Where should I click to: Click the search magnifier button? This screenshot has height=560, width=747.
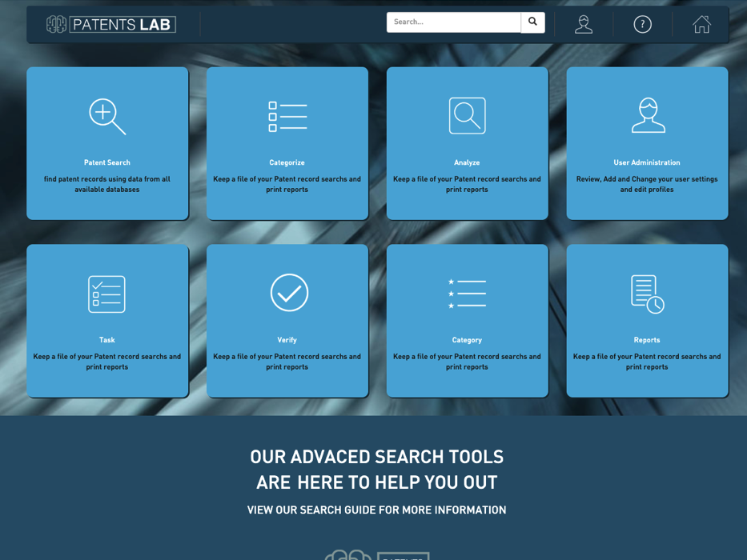tap(532, 22)
